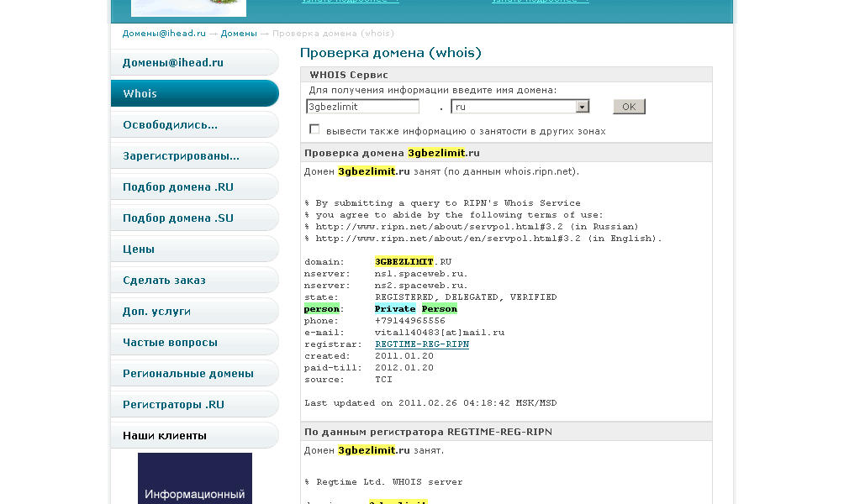Go to Региональные домены in sidebar
Image resolution: width=844 pixels, height=504 pixels.
click(194, 373)
